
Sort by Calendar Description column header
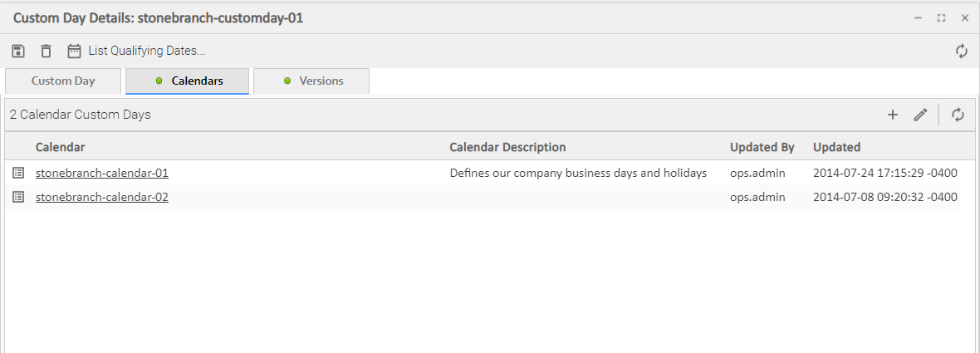click(507, 147)
